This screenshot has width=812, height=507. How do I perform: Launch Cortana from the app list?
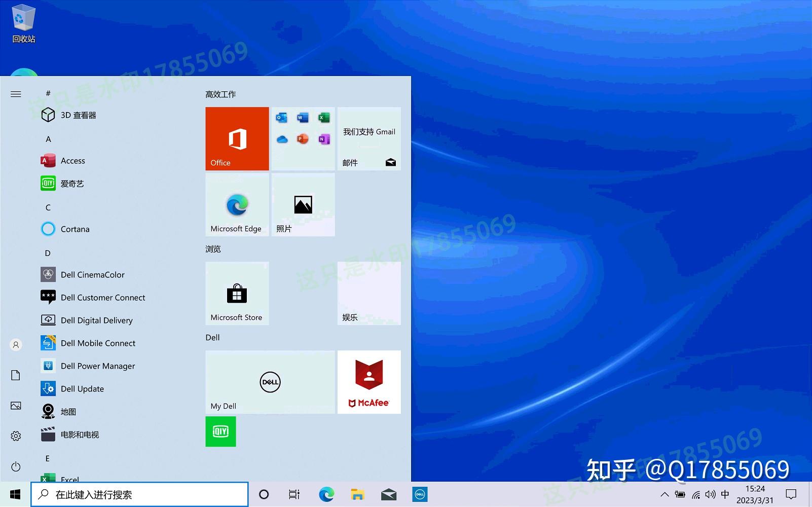pos(76,229)
